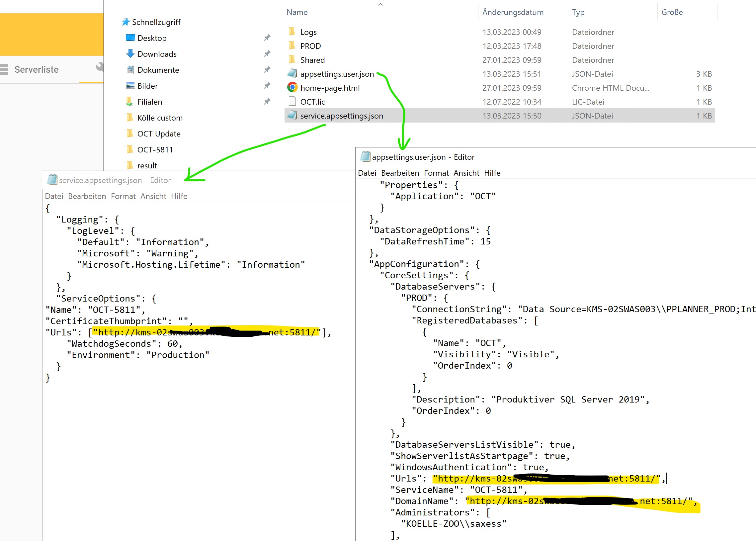Screen dimensions: 756x541
Task: Click the OCT.lic blank file icon
Action: 292,102
